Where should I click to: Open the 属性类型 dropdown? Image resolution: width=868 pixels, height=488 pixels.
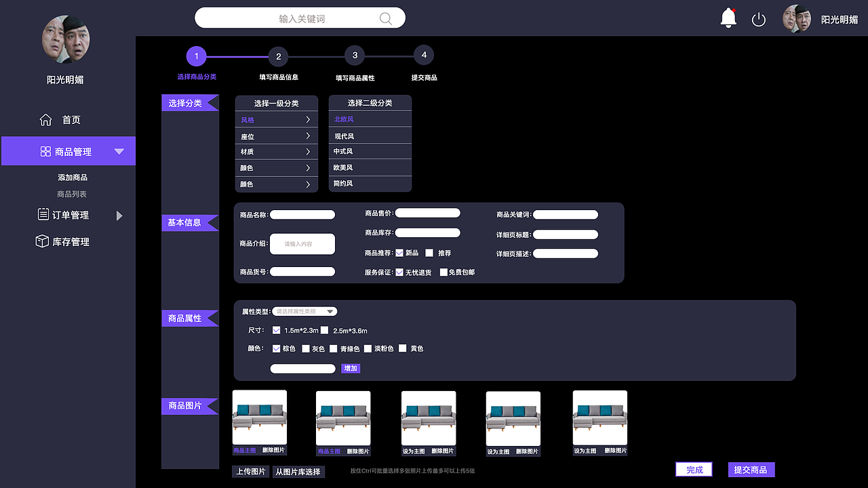tap(304, 311)
